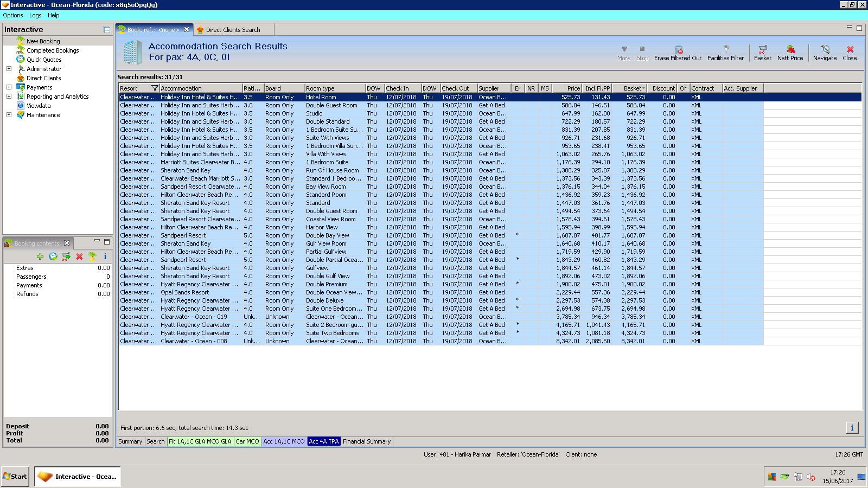Minimize the Interactive navigation panel

(x=107, y=30)
